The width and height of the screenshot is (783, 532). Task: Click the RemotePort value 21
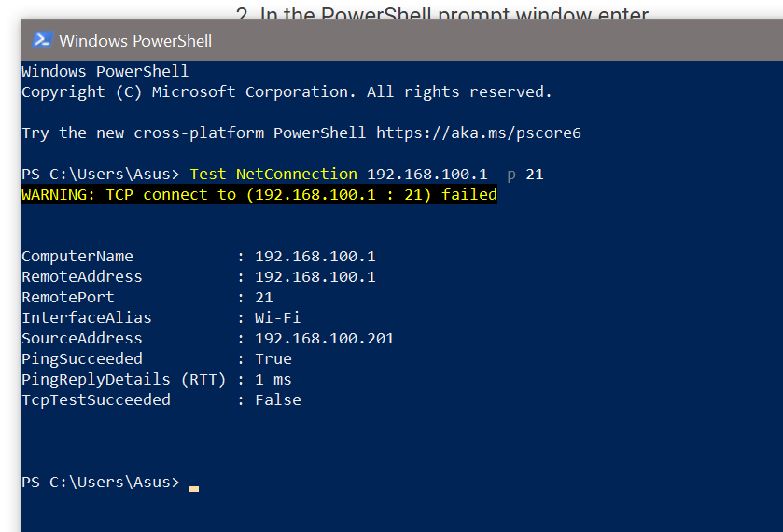[x=264, y=297]
